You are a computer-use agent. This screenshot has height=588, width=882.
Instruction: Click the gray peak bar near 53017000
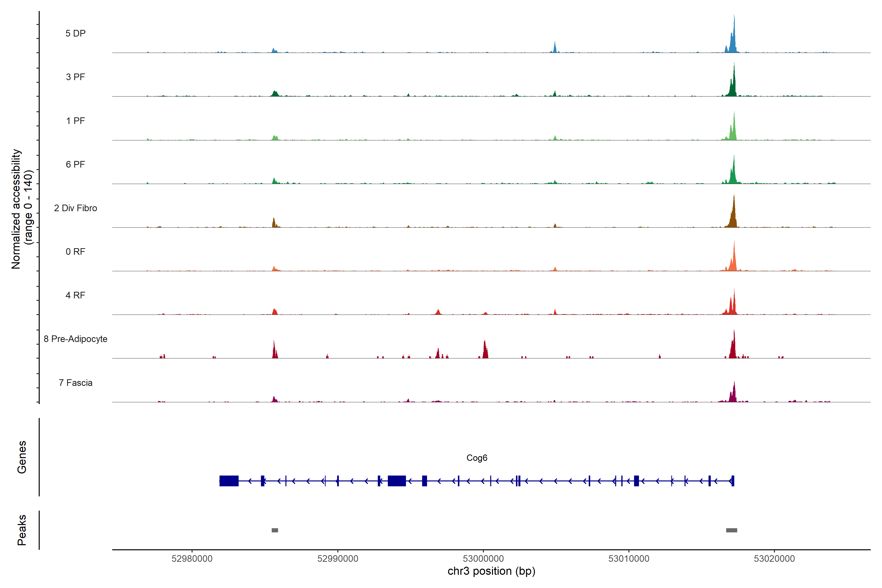click(x=731, y=530)
